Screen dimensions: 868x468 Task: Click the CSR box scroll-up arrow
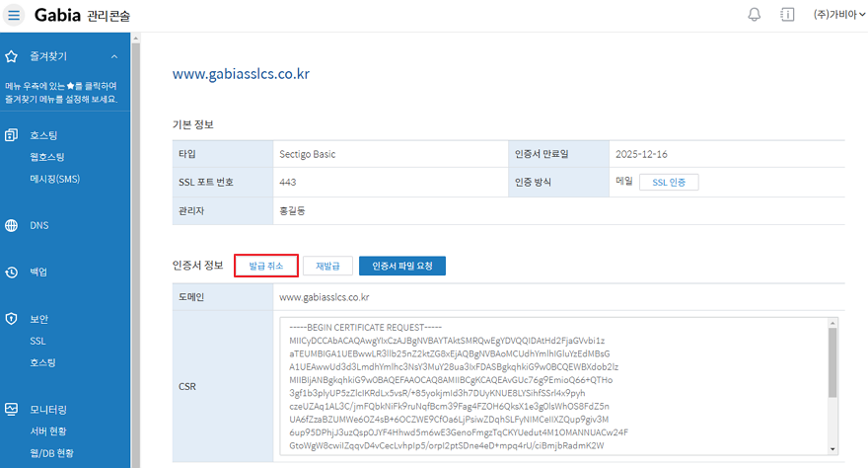[832, 323]
